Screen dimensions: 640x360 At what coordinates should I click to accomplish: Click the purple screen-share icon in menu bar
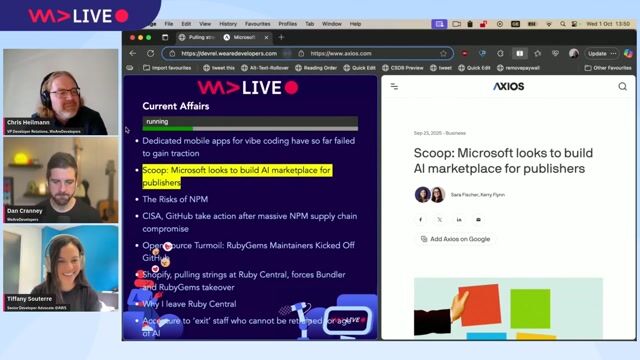point(439,24)
